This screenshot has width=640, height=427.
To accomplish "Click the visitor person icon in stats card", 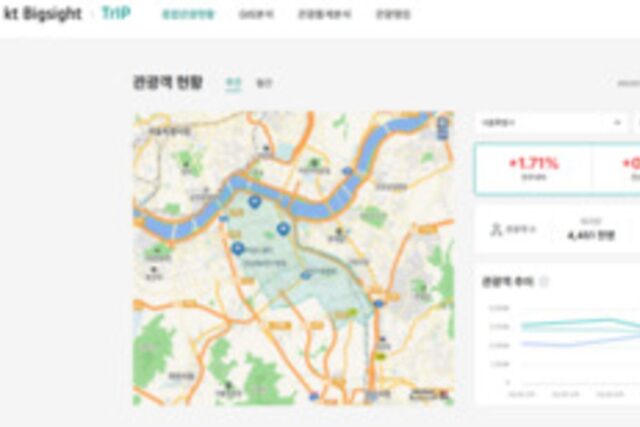I will tap(495, 230).
